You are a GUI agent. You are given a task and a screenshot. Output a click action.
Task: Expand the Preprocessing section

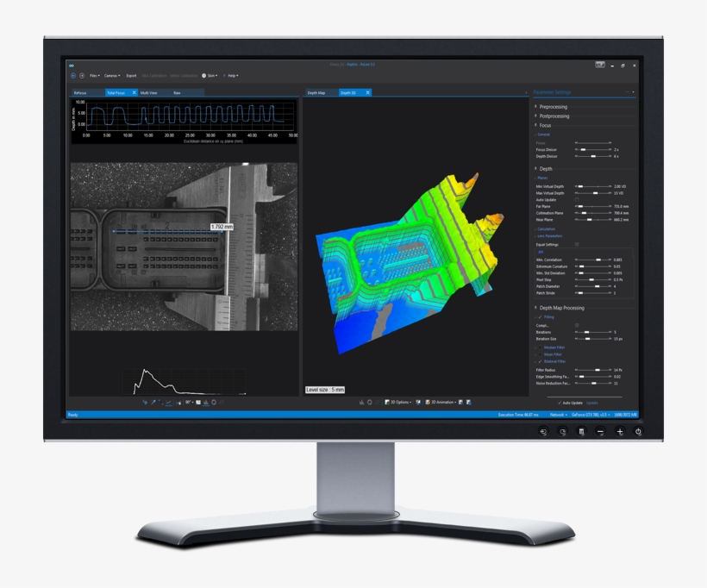click(x=553, y=107)
